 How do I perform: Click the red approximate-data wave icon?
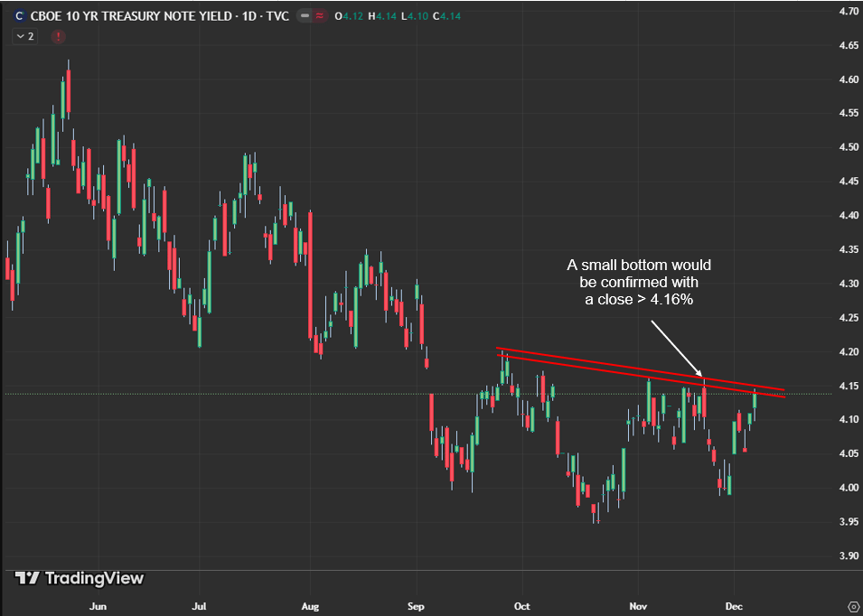pyautogui.click(x=319, y=16)
